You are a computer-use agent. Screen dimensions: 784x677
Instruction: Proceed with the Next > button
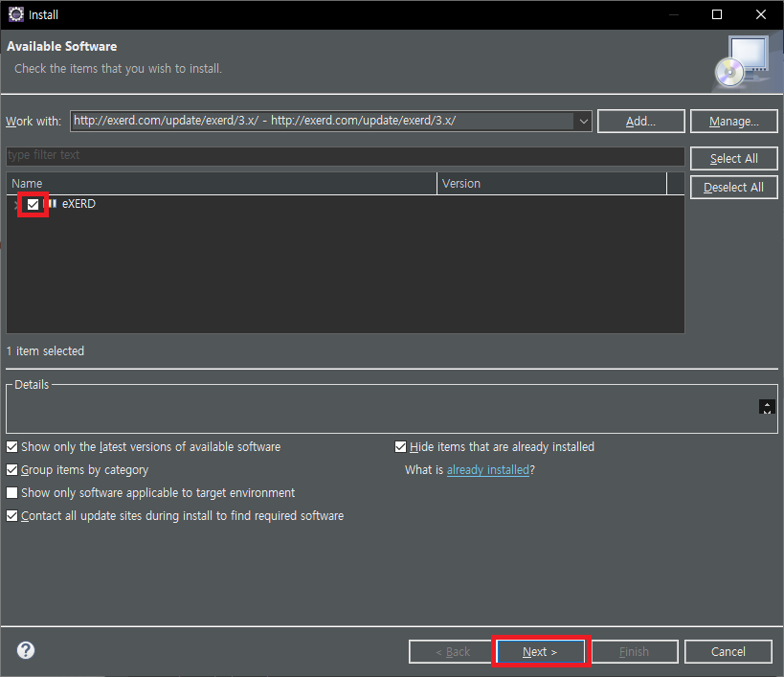click(541, 651)
